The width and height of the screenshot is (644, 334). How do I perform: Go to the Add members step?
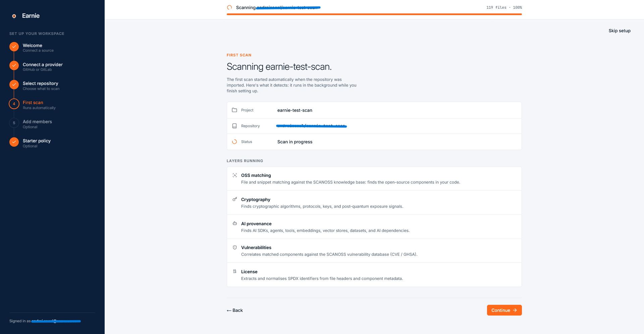tap(37, 124)
